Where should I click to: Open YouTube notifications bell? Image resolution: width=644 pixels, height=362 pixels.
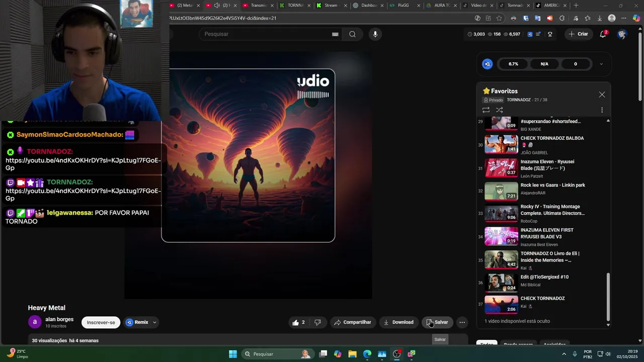click(603, 34)
